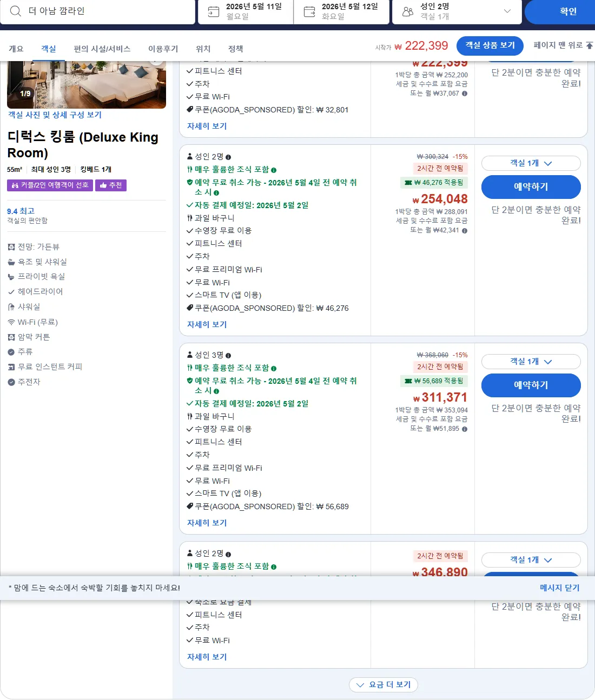Click 쿠폰(AGODA_SPONSORED) 할인: ₩ 46,276 text
Viewport: 595px width, 700px height.
point(272,308)
